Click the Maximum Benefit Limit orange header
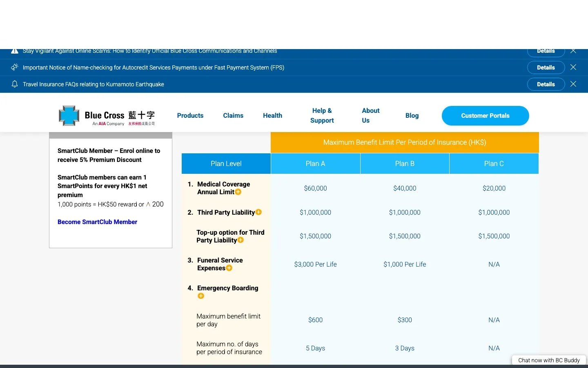This screenshot has height=368, width=588. (405, 142)
